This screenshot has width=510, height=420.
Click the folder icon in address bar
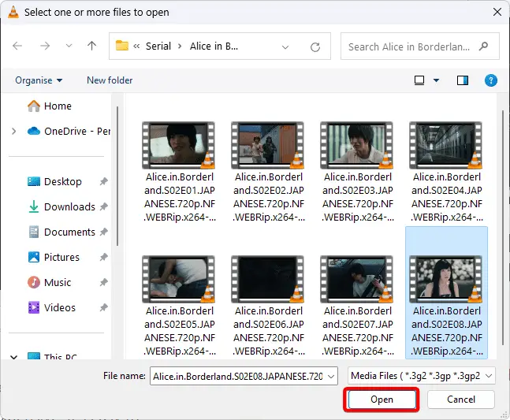click(x=122, y=46)
